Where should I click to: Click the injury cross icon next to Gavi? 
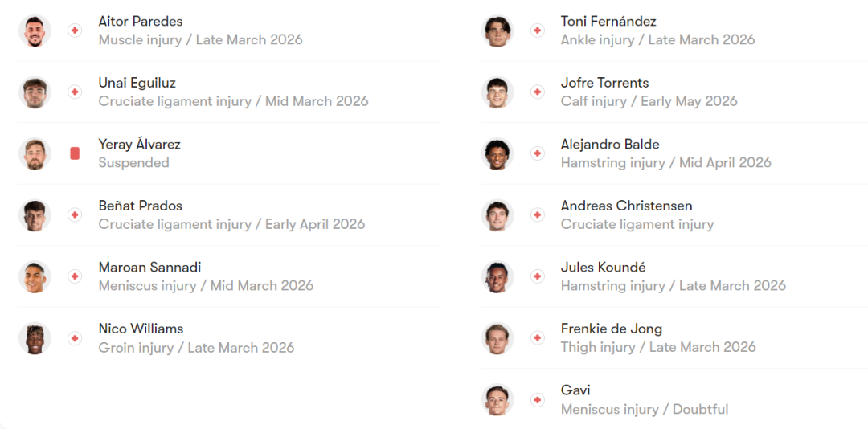click(x=538, y=399)
